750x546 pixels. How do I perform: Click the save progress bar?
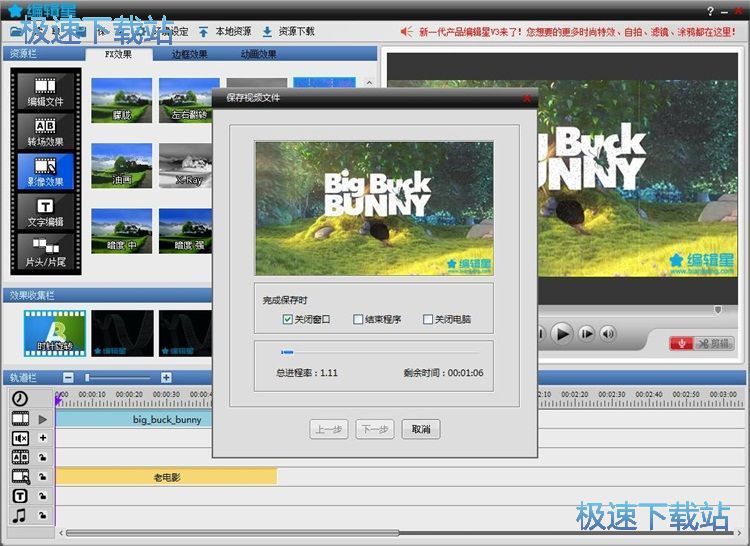coord(380,352)
